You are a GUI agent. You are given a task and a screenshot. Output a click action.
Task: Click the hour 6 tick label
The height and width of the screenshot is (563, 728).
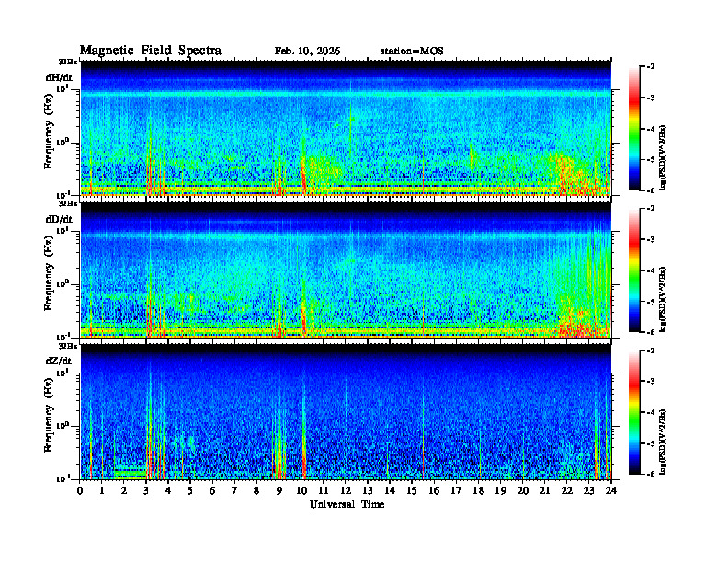coord(212,491)
